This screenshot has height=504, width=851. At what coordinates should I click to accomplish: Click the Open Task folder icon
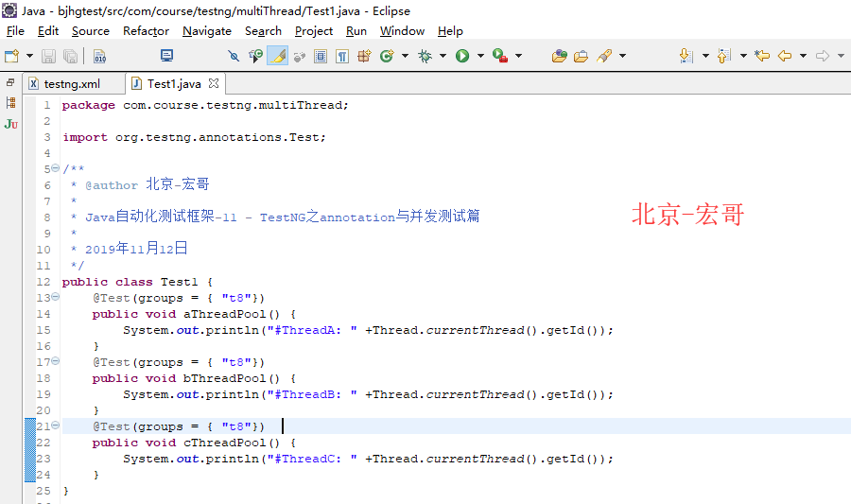[x=582, y=56]
